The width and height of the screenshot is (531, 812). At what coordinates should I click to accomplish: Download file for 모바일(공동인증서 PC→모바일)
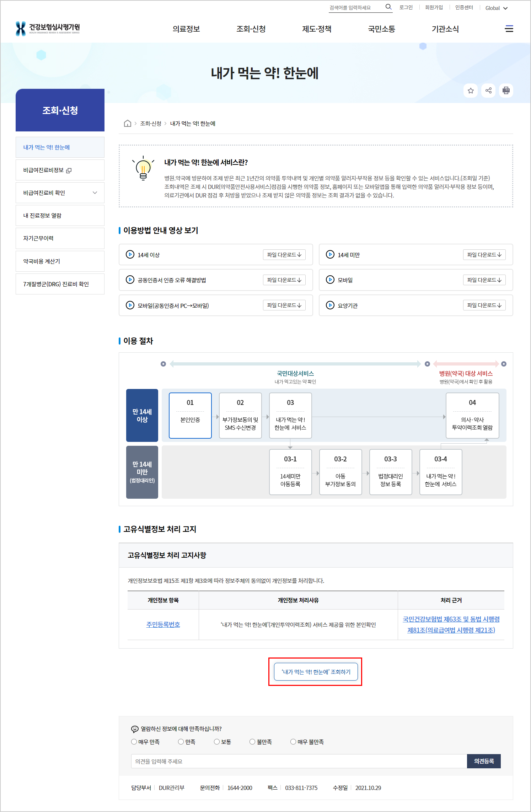click(x=284, y=305)
